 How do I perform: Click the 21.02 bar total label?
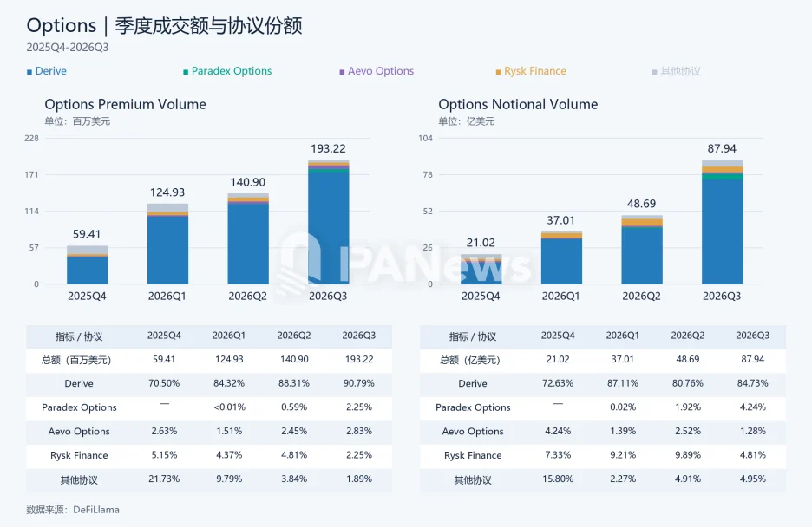[481, 242]
